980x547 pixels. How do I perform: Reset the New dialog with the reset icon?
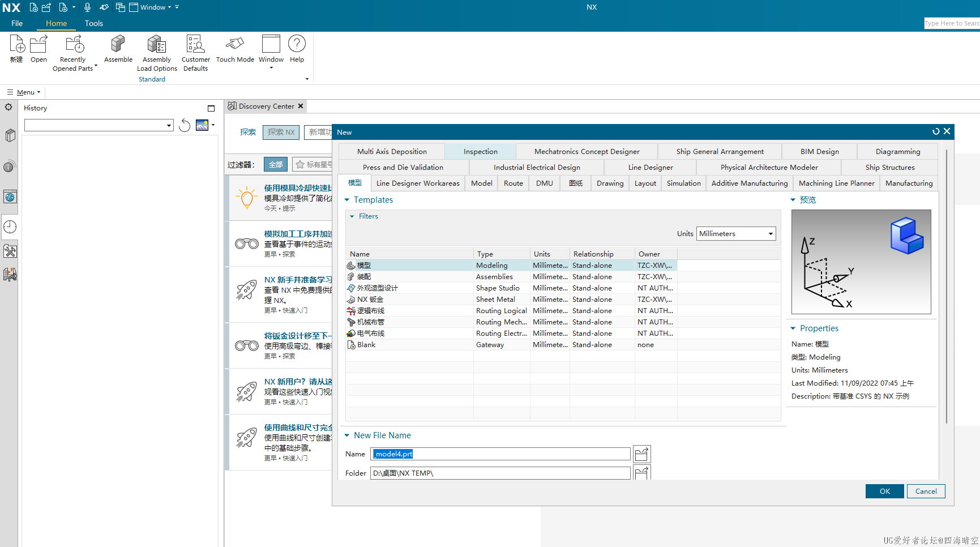point(936,131)
